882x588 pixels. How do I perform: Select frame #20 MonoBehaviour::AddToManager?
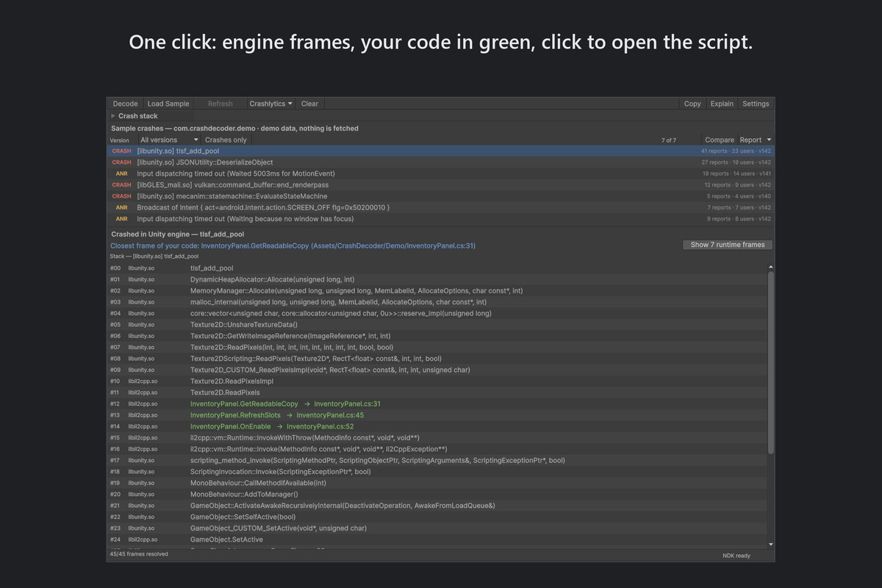click(437, 495)
